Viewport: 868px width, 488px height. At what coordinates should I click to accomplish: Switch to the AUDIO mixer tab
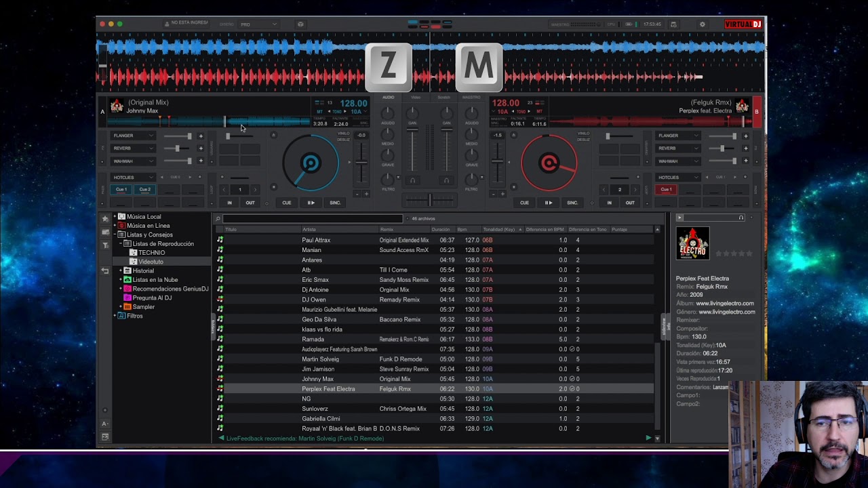[388, 98]
